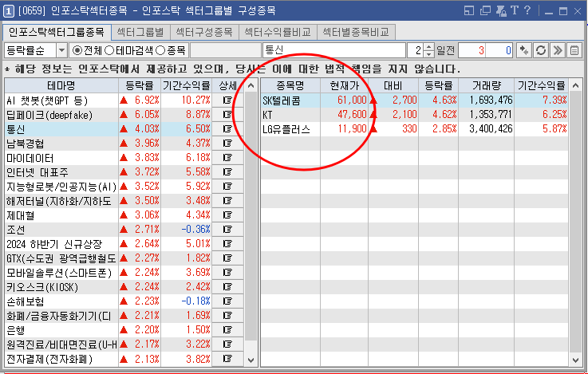Click the blue 0 count field

[499, 50]
